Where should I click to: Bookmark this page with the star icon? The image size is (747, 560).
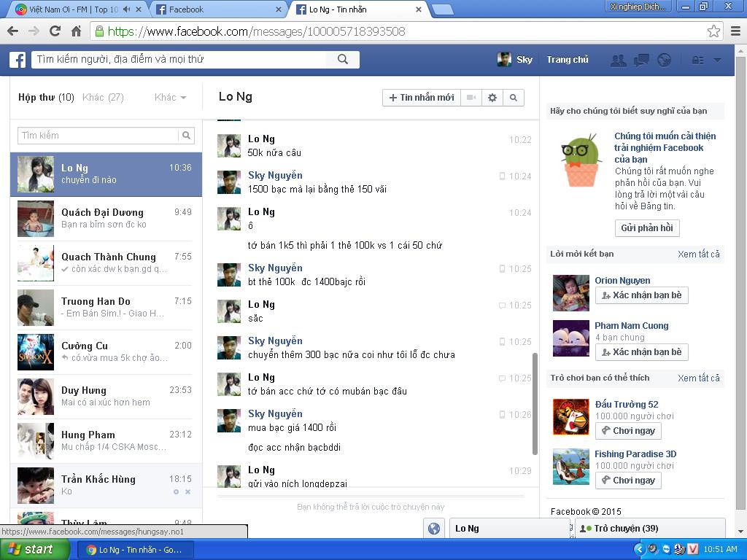tap(713, 31)
